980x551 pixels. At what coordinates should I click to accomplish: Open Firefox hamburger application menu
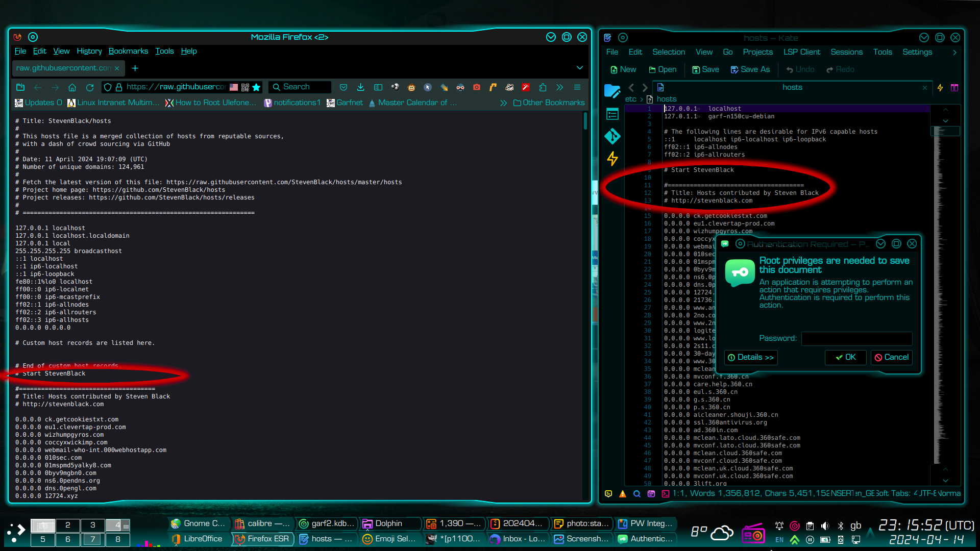577,87
